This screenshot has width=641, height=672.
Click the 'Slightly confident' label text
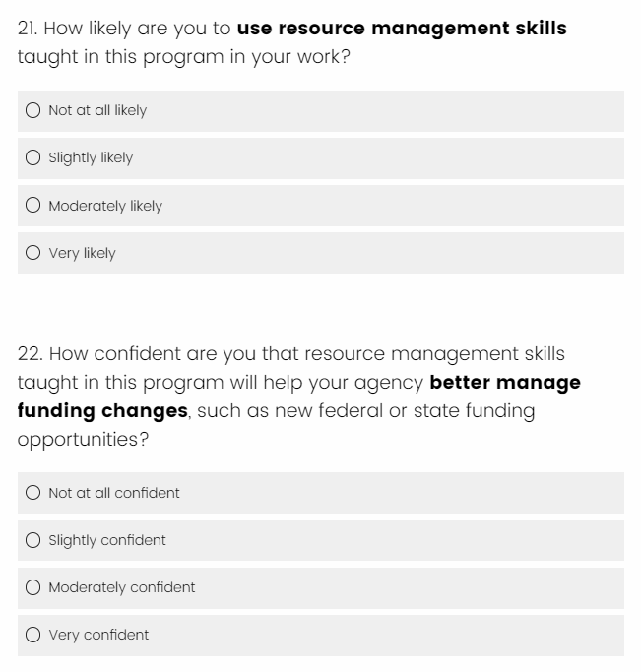coord(107,540)
